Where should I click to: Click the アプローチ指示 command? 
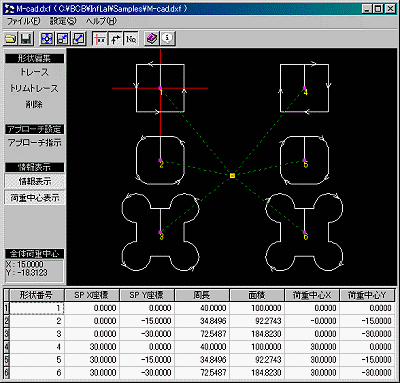(35, 143)
